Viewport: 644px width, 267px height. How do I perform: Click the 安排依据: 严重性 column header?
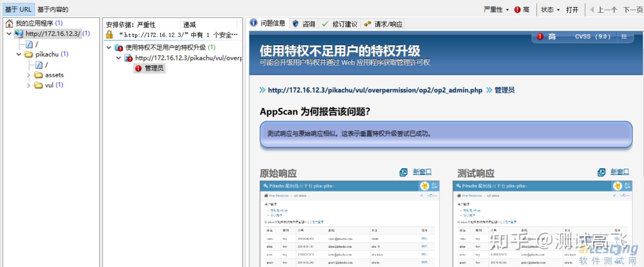(141, 24)
